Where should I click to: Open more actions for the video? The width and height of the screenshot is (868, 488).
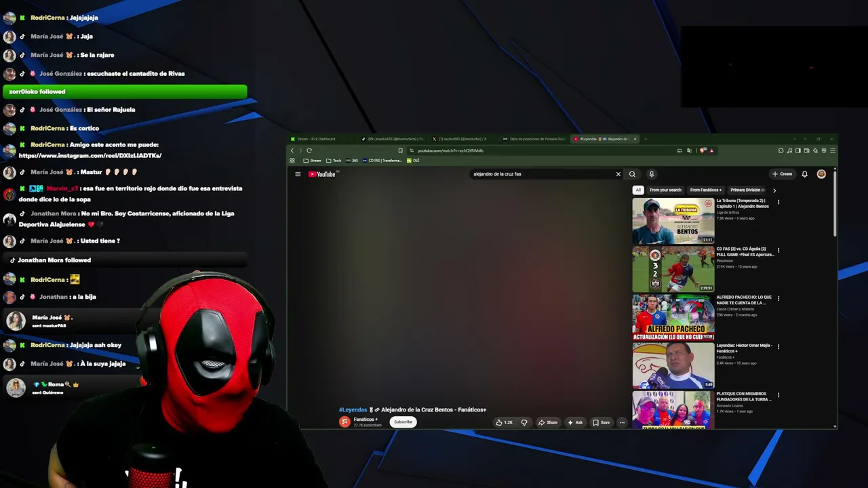point(622,422)
